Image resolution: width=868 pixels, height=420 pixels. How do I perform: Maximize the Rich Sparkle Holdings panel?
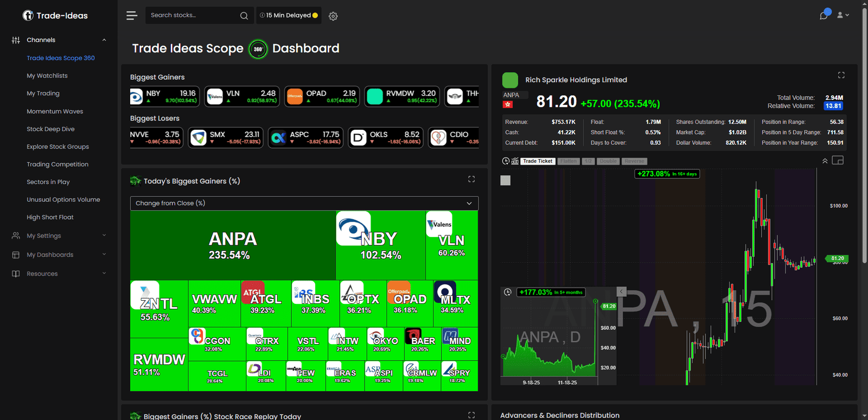tap(841, 75)
